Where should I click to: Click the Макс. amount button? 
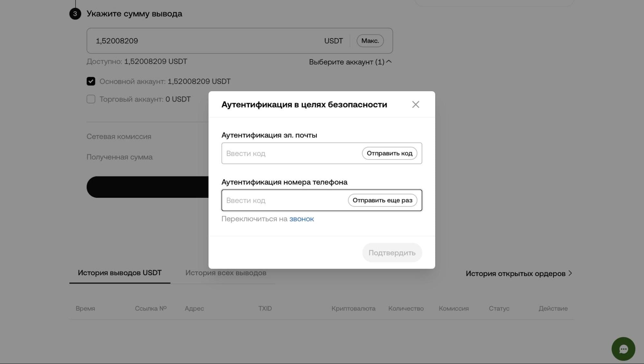[370, 41]
